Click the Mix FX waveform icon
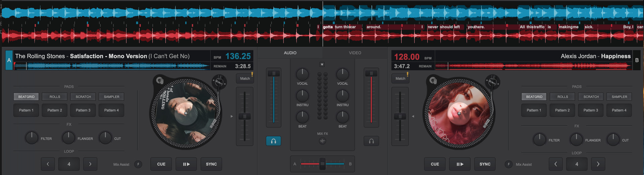This screenshot has height=175, width=644. [322, 141]
